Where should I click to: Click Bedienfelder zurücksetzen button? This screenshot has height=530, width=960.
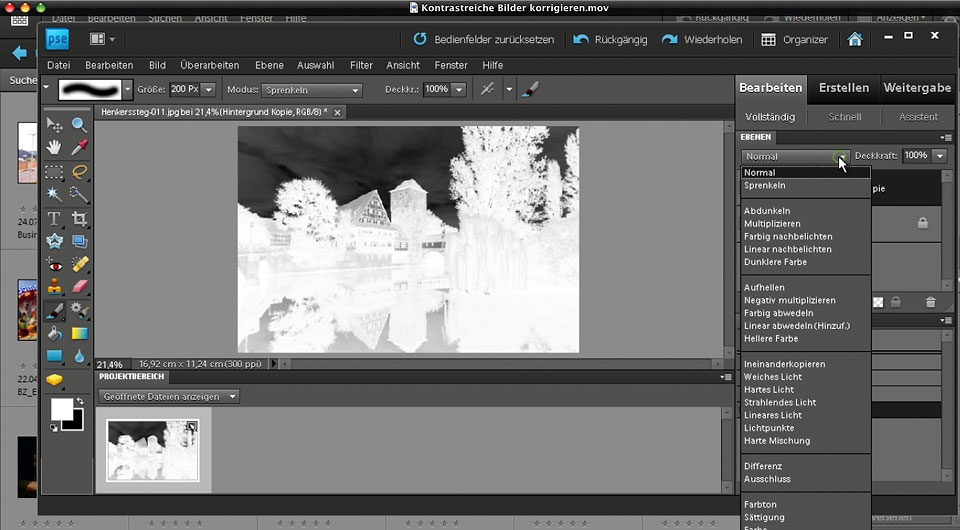pos(483,39)
